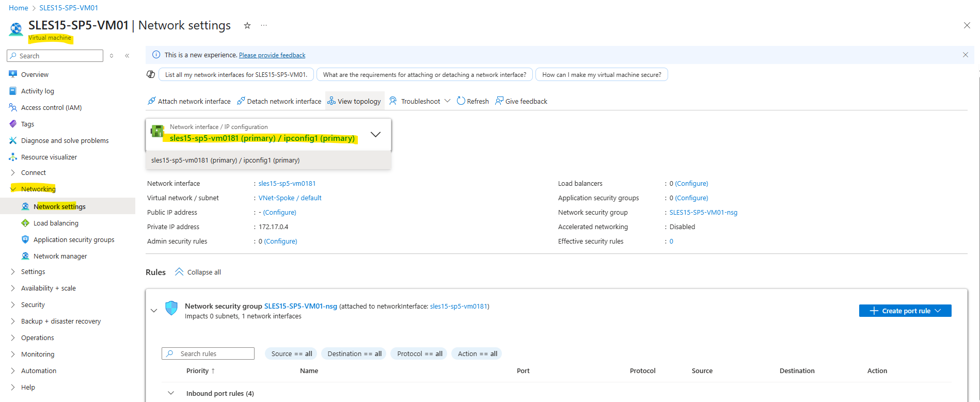This screenshot has height=402, width=980.
Task: Click the info icon in the banner
Action: (x=156, y=55)
